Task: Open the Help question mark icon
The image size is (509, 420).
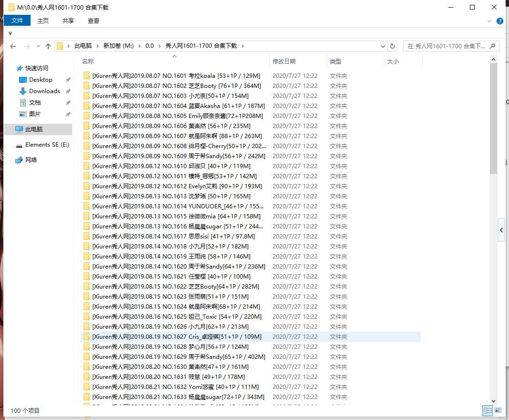Action: pyautogui.click(x=500, y=21)
